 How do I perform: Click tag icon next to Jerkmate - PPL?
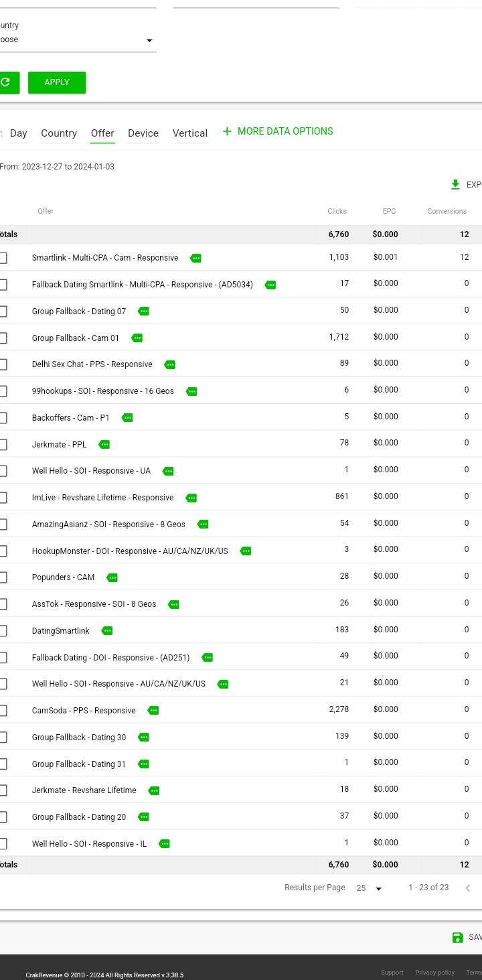click(104, 444)
